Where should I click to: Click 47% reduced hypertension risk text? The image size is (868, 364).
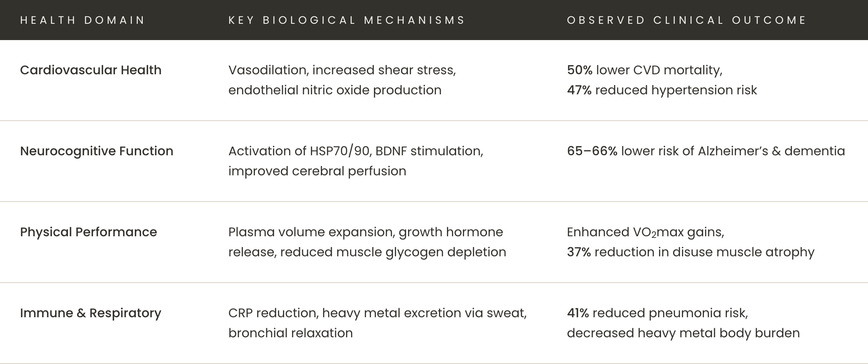[x=662, y=90]
